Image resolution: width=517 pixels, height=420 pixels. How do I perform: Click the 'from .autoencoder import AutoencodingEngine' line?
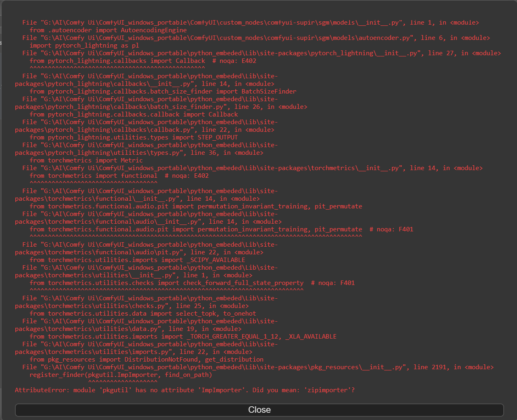click(108, 30)
